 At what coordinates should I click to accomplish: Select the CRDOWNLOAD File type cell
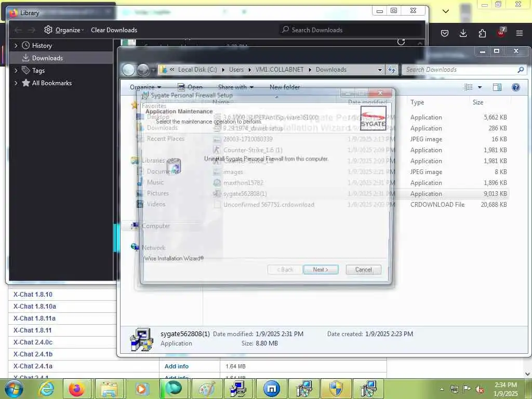[x=437, y=205]
